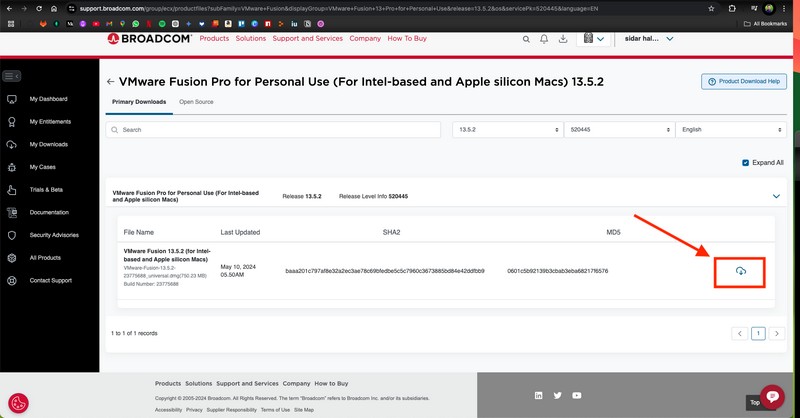
Task: Open the 520445 release level dropdown
Action: 619,130
